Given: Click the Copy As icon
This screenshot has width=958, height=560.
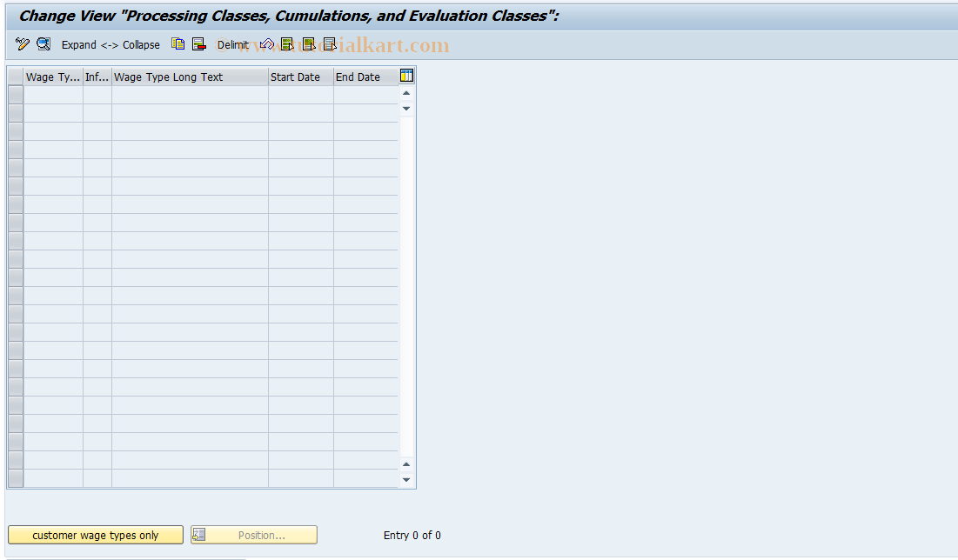Looking at the screenshot, I should click(x=178, y=44).
